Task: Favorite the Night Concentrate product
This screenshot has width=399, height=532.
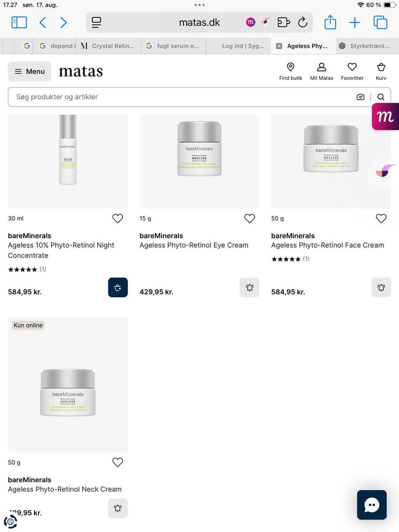Action: click(118, 219)
